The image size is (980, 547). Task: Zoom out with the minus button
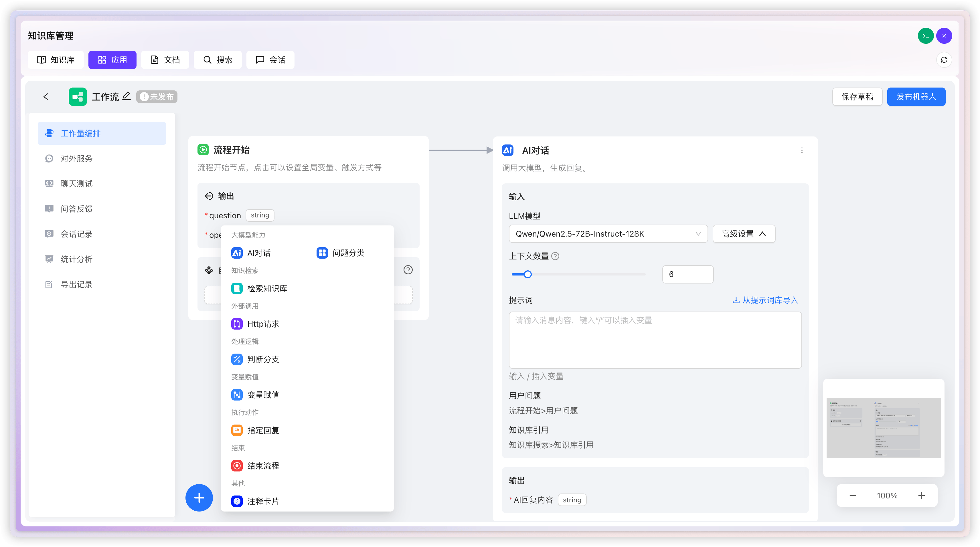(x=853, y=495)
